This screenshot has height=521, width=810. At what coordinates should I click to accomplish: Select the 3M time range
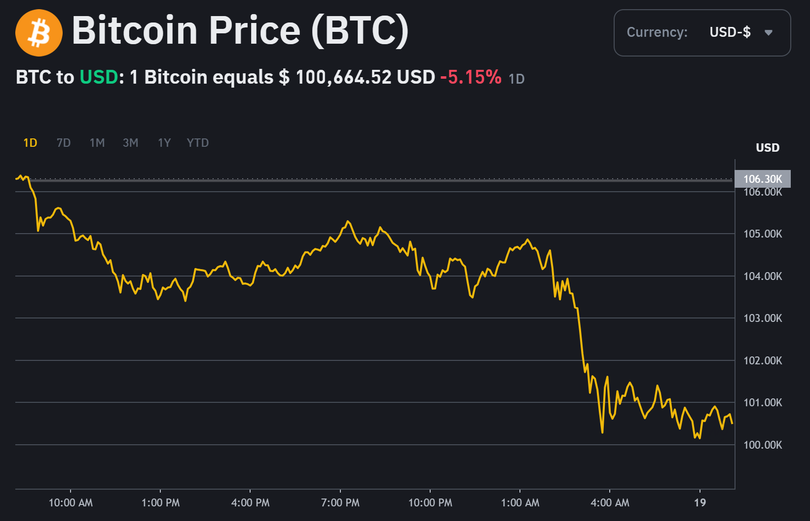pyautogui.click(x=130, y=143)
